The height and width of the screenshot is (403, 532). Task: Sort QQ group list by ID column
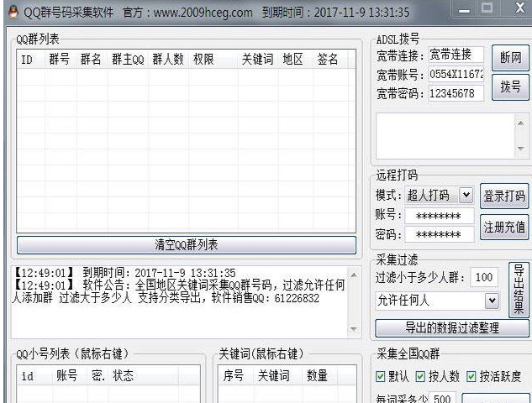click(31, 60)
